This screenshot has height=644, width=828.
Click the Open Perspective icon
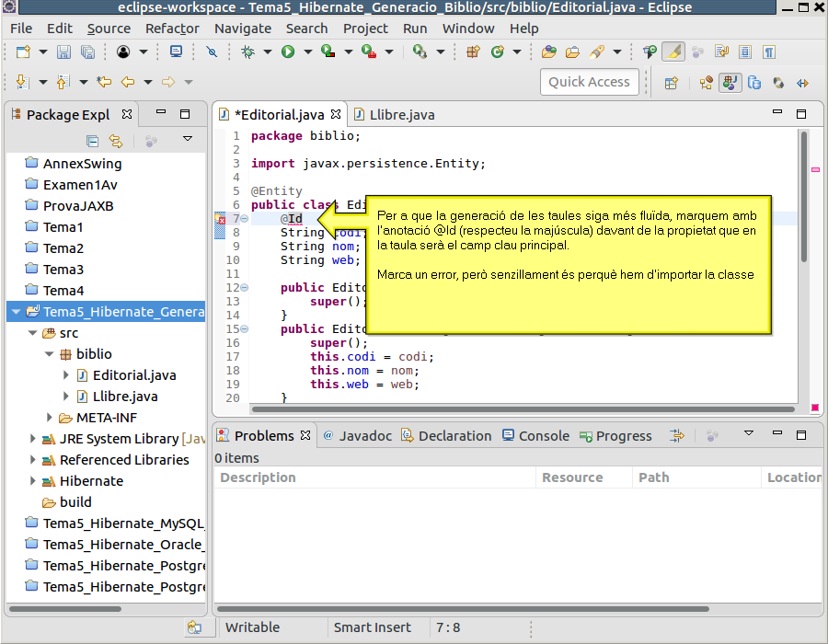coord(672,82)
